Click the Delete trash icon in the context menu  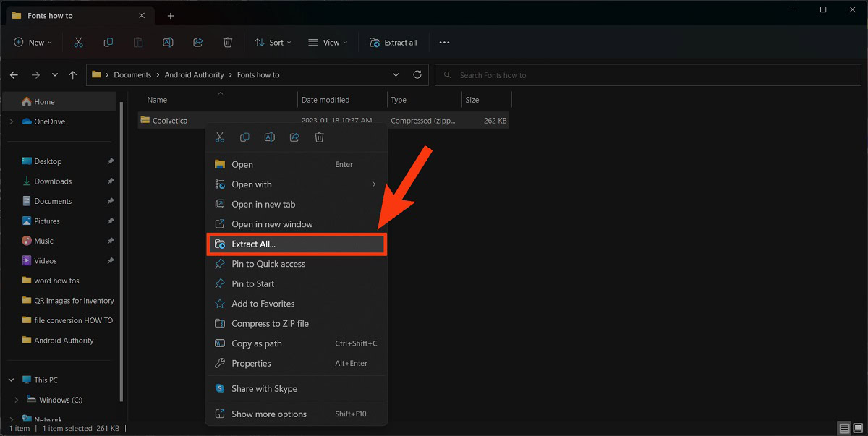tap(319, 137)
